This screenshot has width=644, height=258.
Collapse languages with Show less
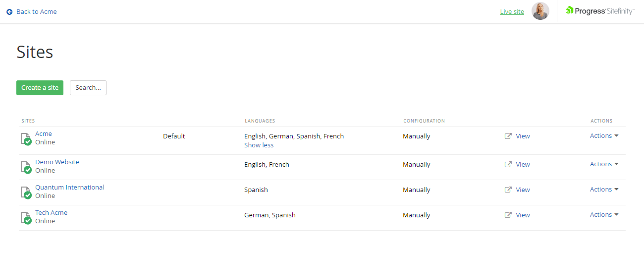tap(259, 145)
